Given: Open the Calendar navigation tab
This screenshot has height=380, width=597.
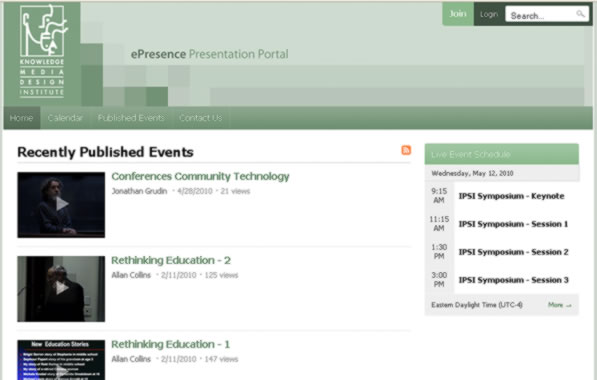Looking at the screenshot, I should coord(65,118).
